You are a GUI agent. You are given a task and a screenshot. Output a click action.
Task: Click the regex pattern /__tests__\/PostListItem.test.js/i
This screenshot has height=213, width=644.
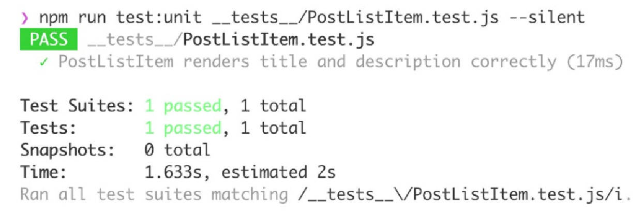pyautogui.click(x=465, y=195)
